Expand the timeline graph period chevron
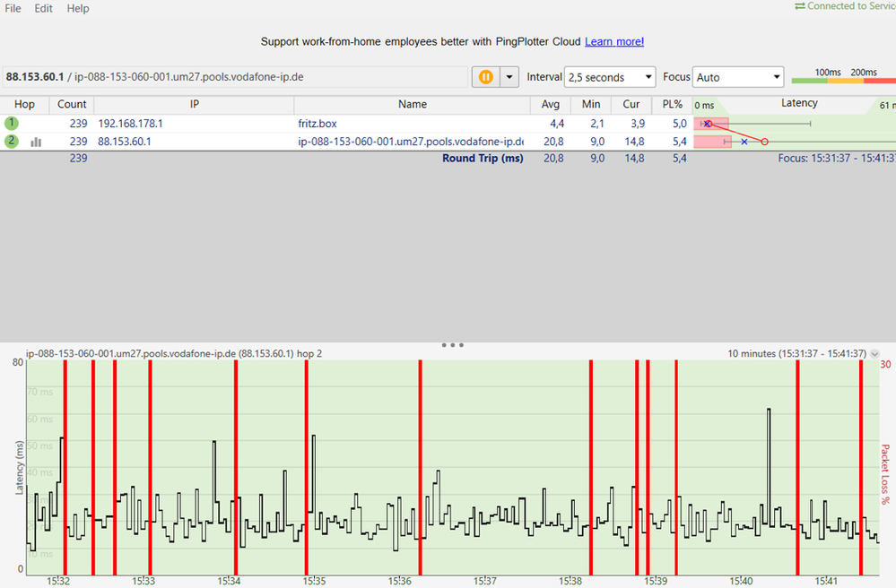The width and height of the screenshot is (896, 588). pos(874,354)
